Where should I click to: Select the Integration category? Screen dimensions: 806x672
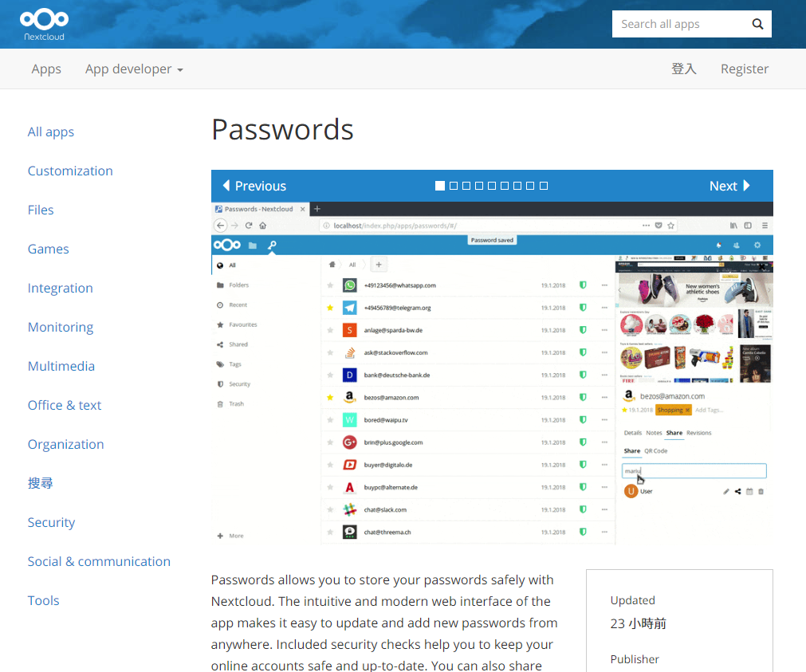[60, 288]
